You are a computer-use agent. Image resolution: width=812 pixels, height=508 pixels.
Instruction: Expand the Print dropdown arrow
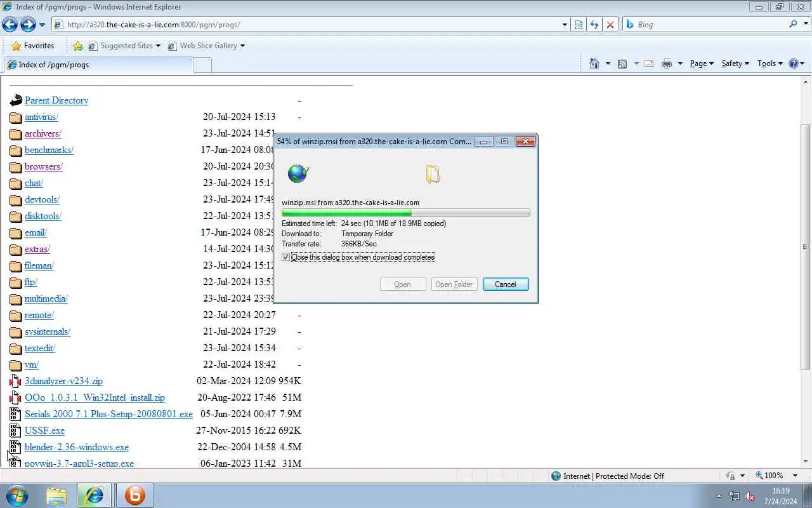point(680,63)
